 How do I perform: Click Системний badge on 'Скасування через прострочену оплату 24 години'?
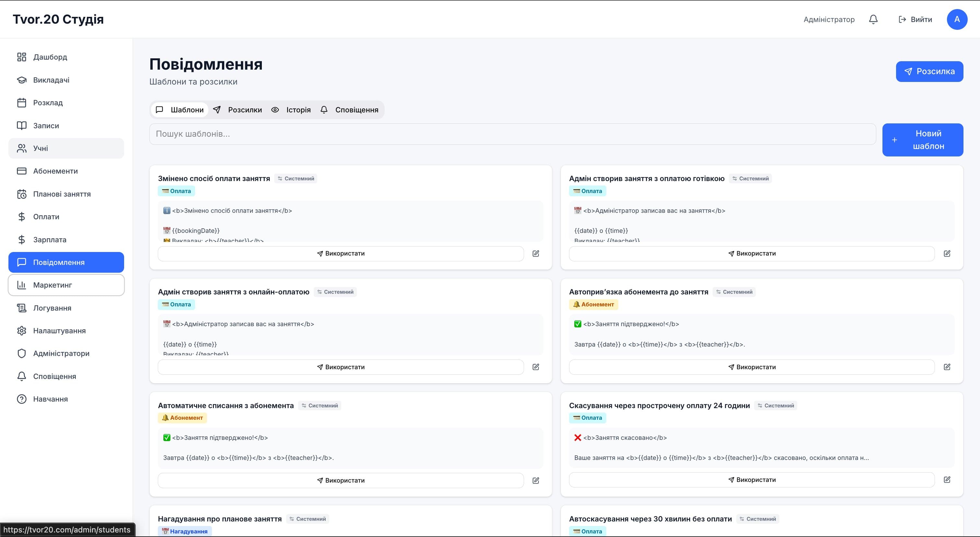775,406
